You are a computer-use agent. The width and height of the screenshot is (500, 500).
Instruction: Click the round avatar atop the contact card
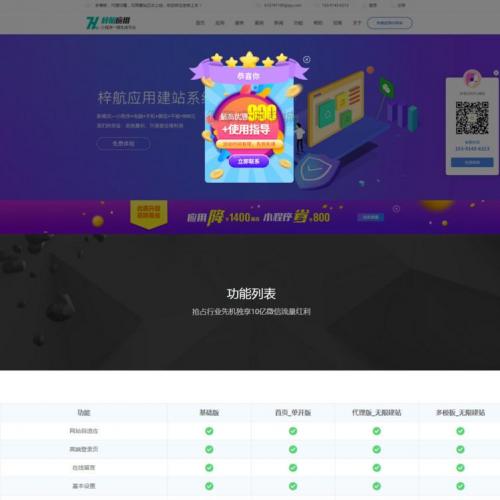click(472, 78)
